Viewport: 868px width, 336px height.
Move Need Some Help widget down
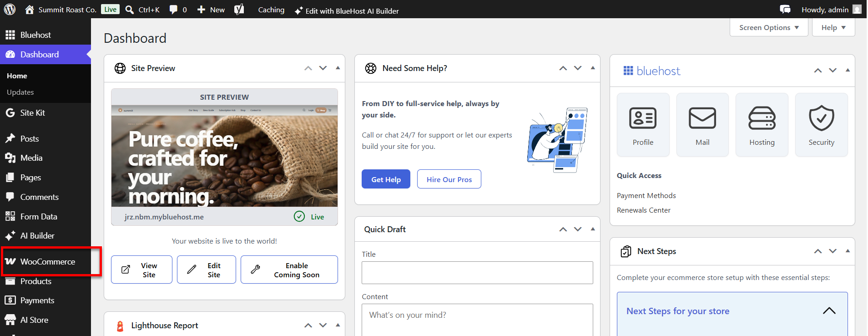578,68
